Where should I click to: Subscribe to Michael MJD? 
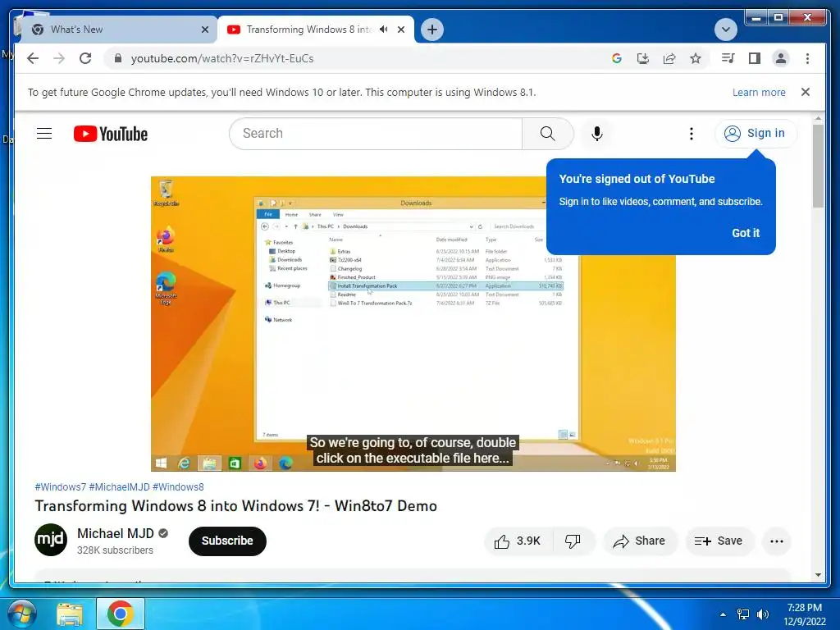point(227,541)
